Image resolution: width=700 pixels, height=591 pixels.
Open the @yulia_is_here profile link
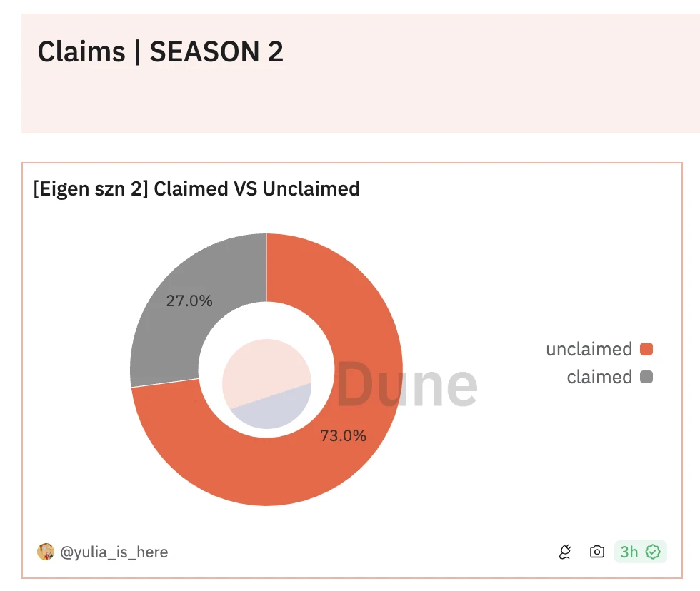tap(114, 552)
